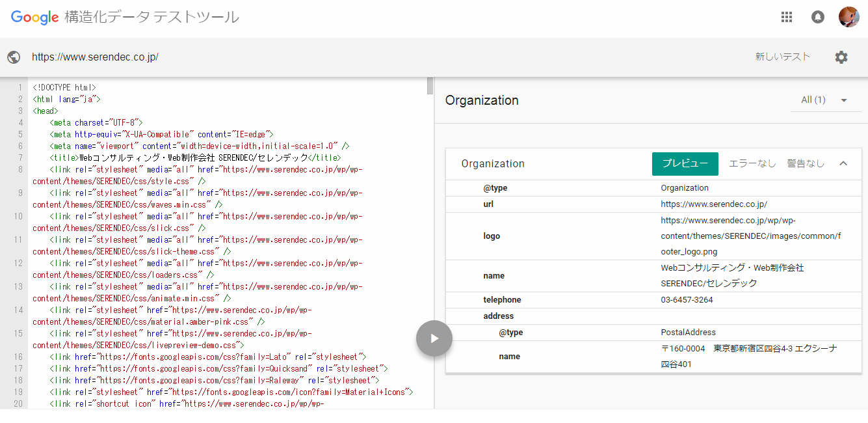Click the <head> tag in code

[46, 111]
